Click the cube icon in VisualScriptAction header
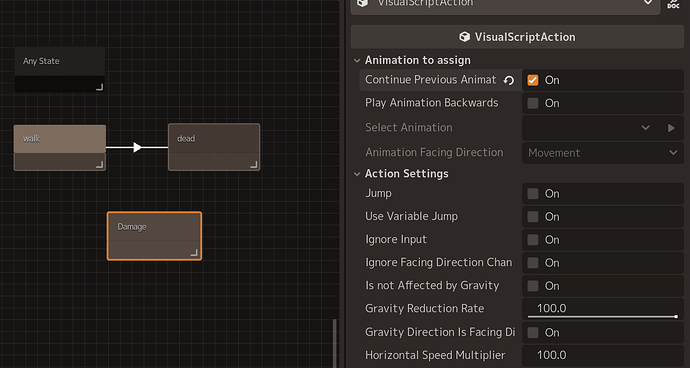Screen dimensions: 690x368 pyautogui.click(x=464, y=37)
